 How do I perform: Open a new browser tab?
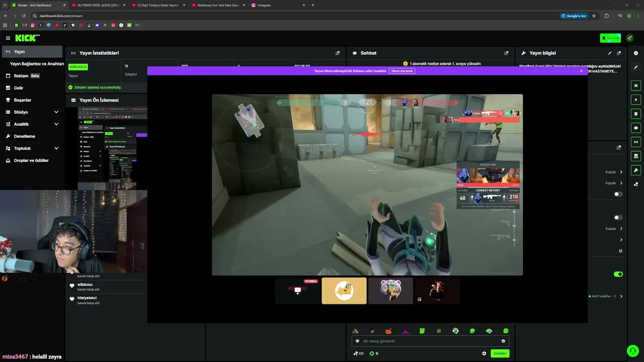point(313,5)
